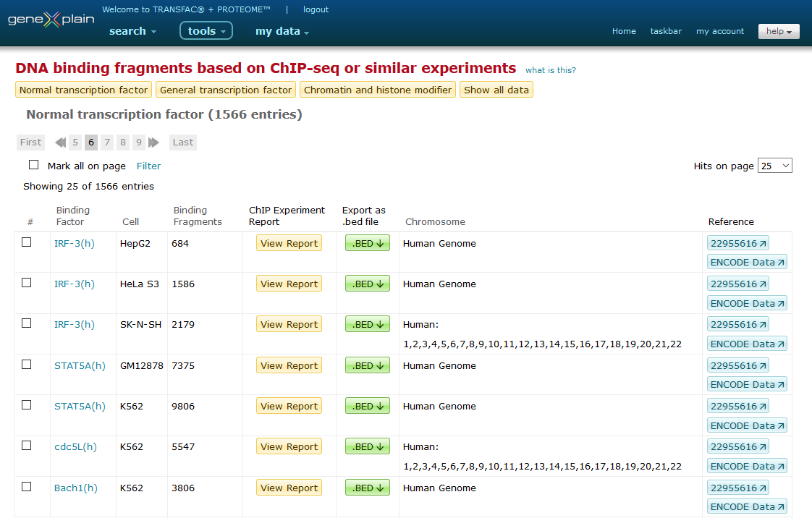Tick the checkbox for Bach1(h) K562
Viewport: 812px width, 518px height.
[x=27, y=487]
